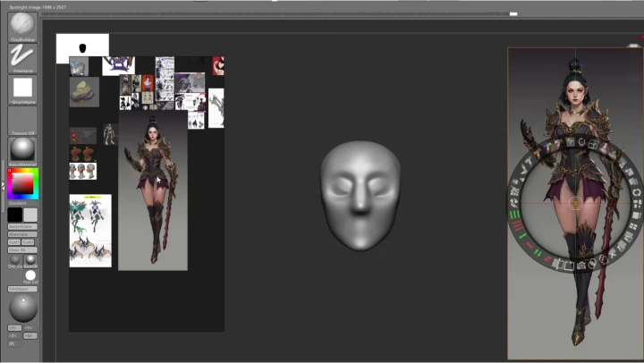Screen dimensions: 644x363
Task: Select the green creature concept sheet thumbnail
Action: [x=90, y=231]
